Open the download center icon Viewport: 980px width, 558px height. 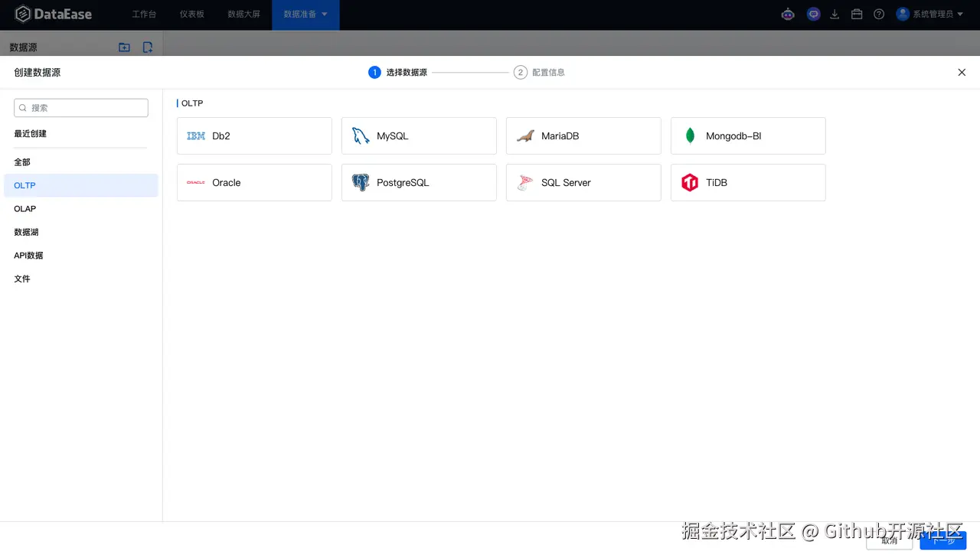click(835, 14)
